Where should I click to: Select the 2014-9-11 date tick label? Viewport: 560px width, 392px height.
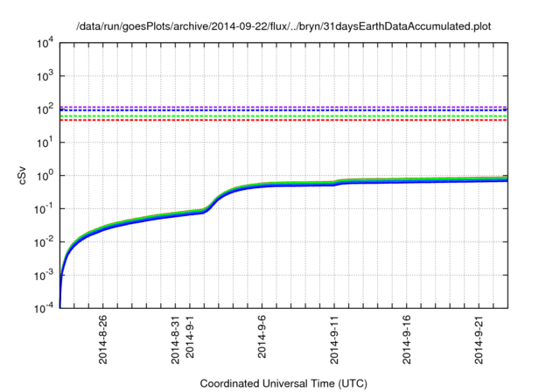pyautogui.click(x=334, y=340)
